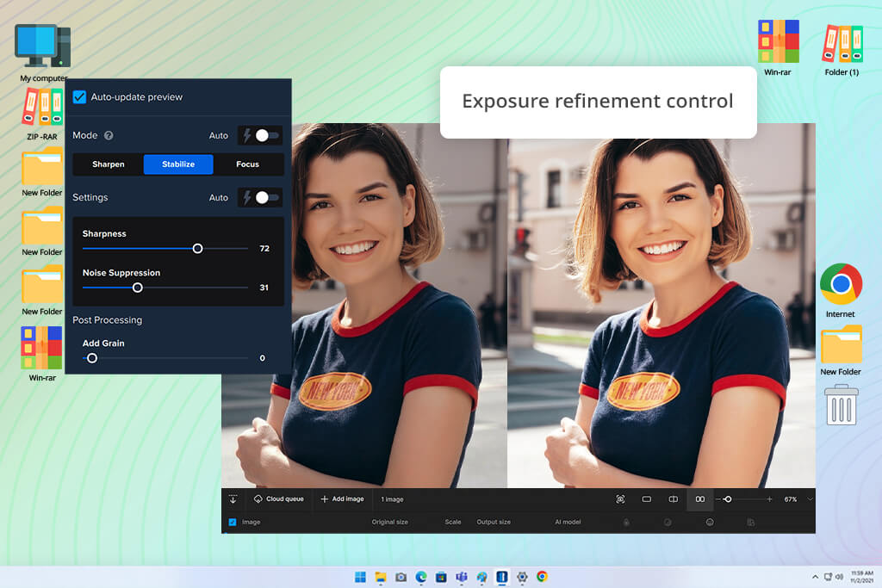Click the Sharpness value 72
This screenshot has height=588, width=882.
264,249
